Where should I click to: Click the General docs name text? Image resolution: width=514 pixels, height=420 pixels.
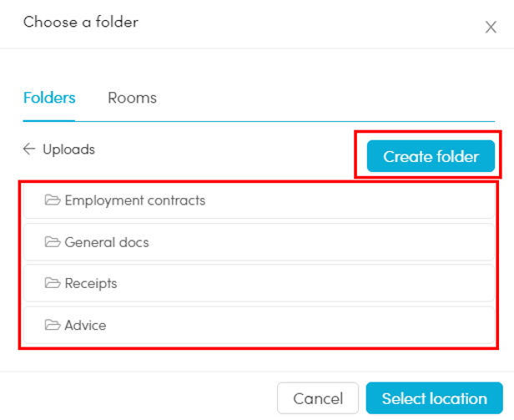tap(107, 242)
